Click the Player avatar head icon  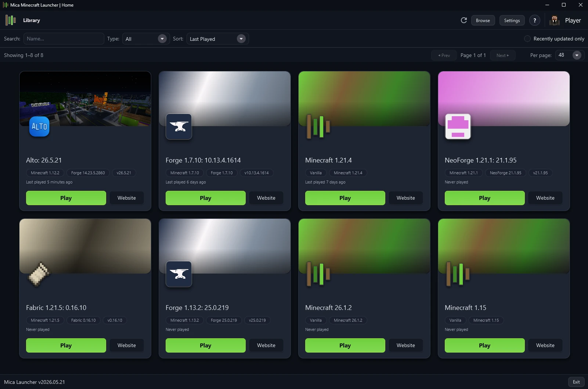click(x=555, y=20)
